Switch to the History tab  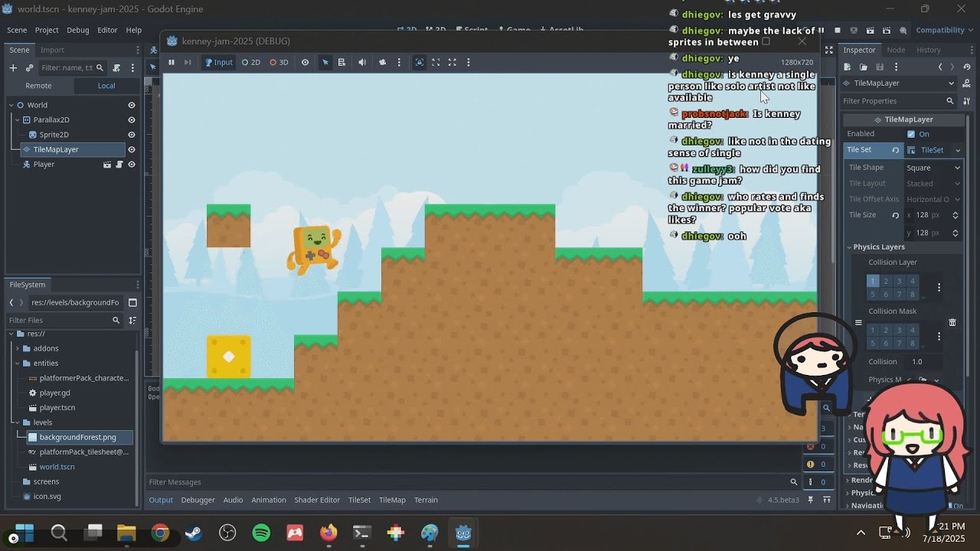click(x=929, y=50)
